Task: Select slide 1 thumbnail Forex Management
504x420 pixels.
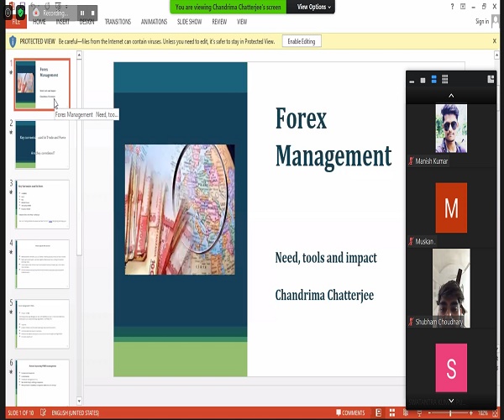Action: coord(42,84)
